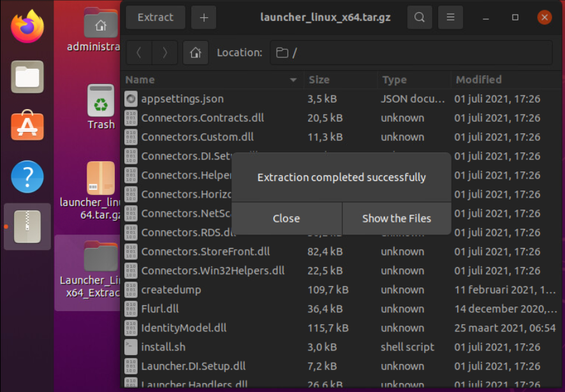
Task: Sort by Name column sort arrow
Action: point(293,80)
